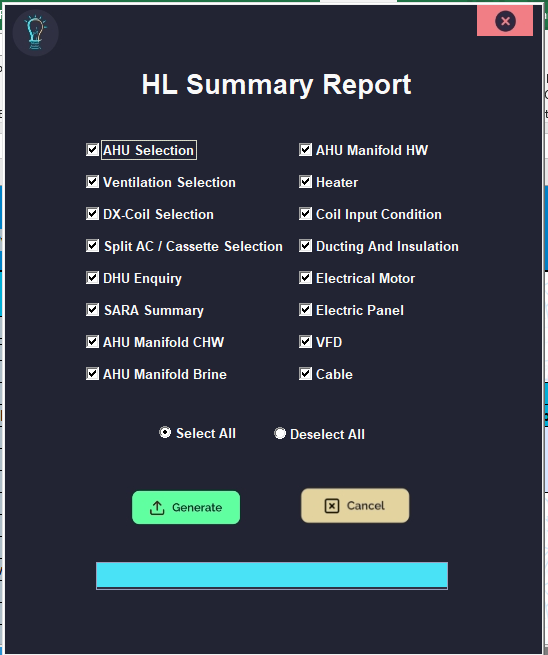Viewport: 548px width, 655px height.
Task: Click the lightbulb logo icon
Action: tap(36, 33)
